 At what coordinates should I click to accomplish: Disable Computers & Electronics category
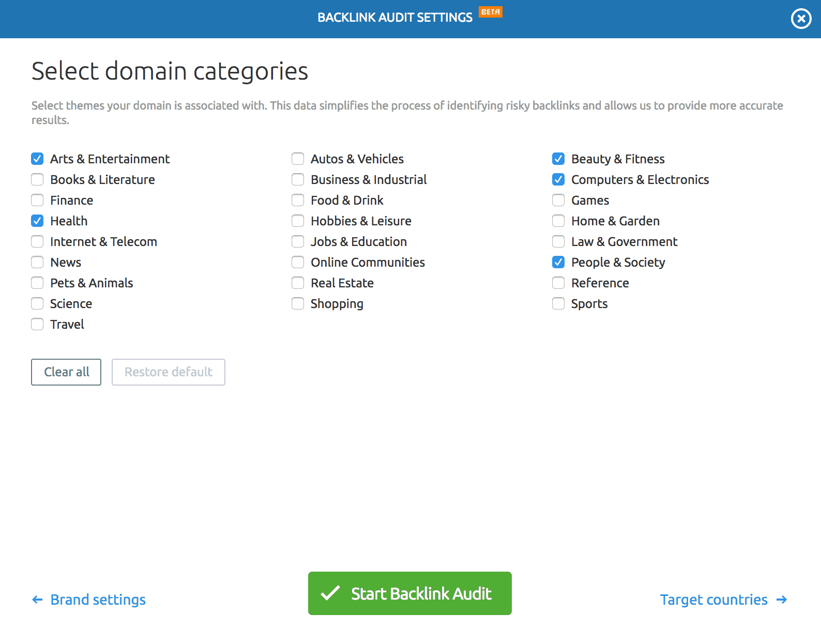tap(558, 179)
